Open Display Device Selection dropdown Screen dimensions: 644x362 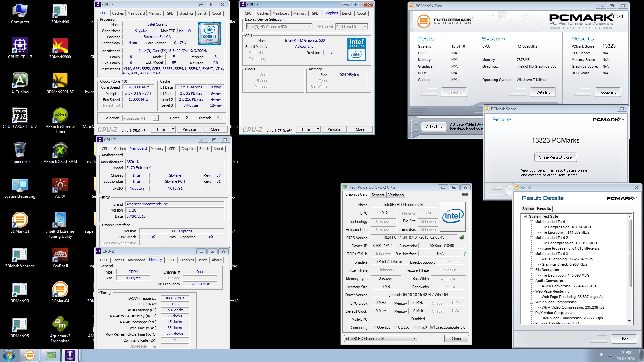pyautogui.click(x=279, y=27)
